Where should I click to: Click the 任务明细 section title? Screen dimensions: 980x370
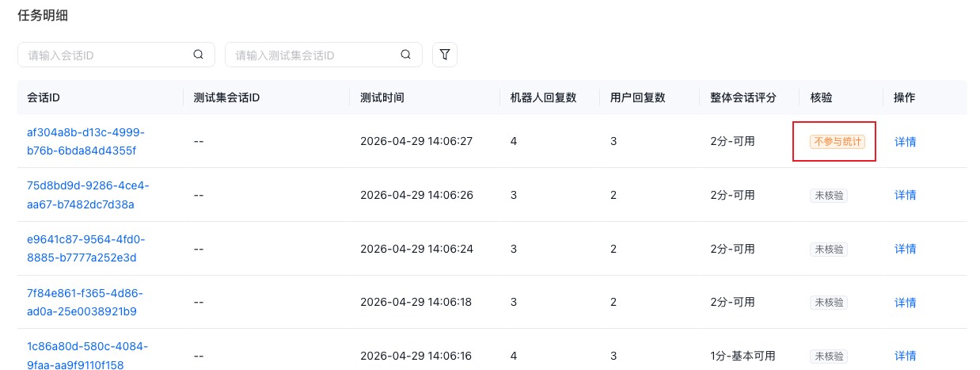42,14
